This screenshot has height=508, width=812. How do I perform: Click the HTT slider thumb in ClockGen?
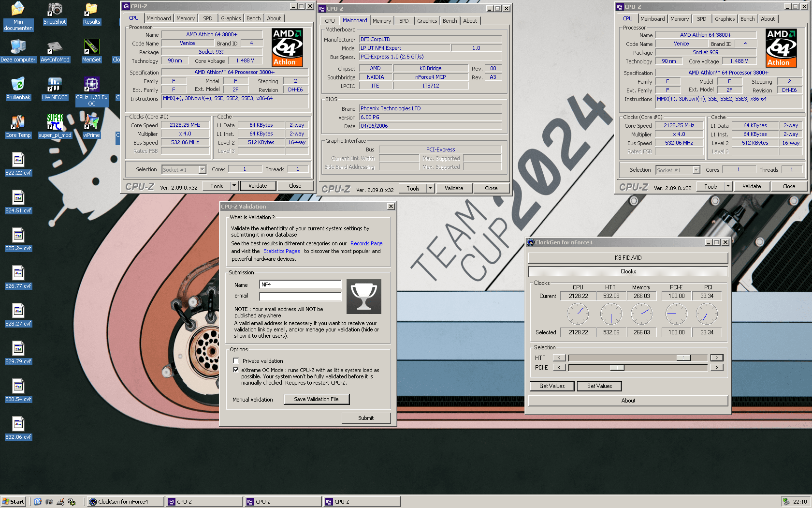[683, 358]
